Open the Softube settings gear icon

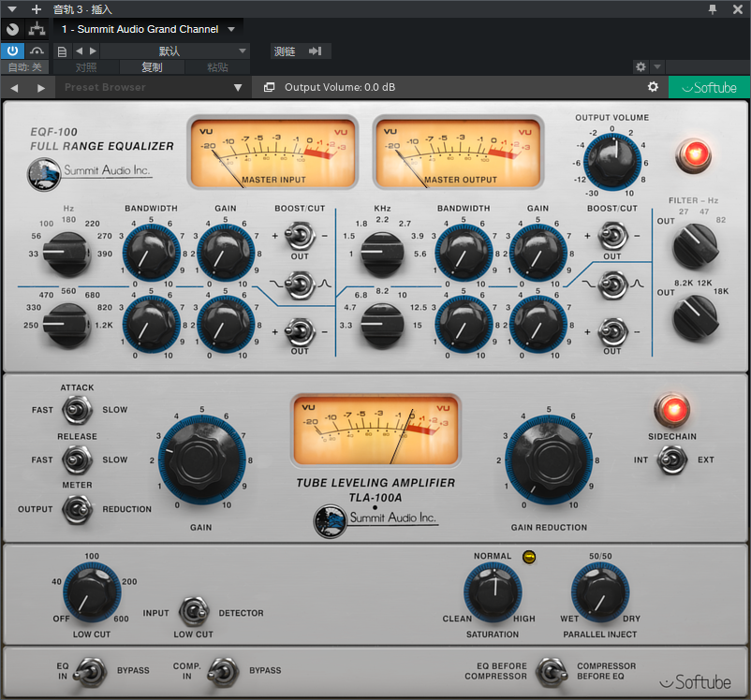(x=653, y=87)
